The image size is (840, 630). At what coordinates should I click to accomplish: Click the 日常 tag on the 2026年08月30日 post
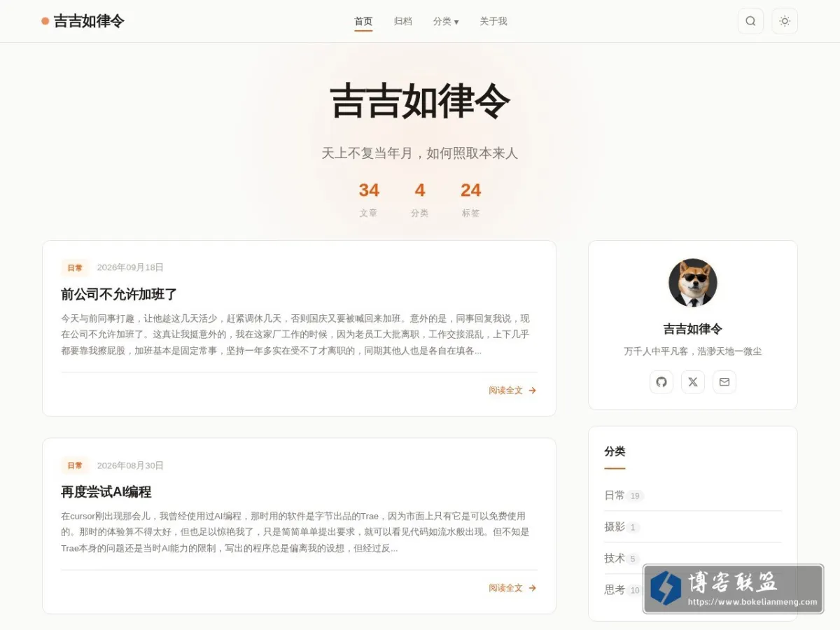pyautogui.click(x=75, y=465)
